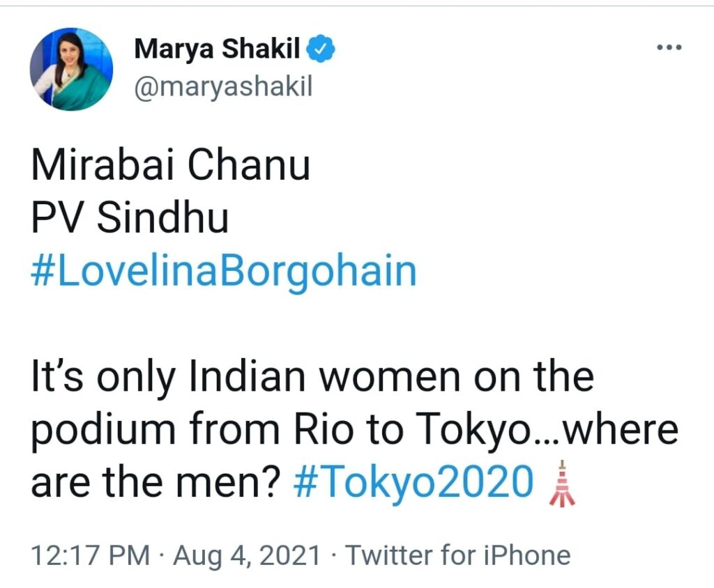Open Marya Shakil's profile picture
This screenshot has height=588, width=714.
tap(72, 69)
